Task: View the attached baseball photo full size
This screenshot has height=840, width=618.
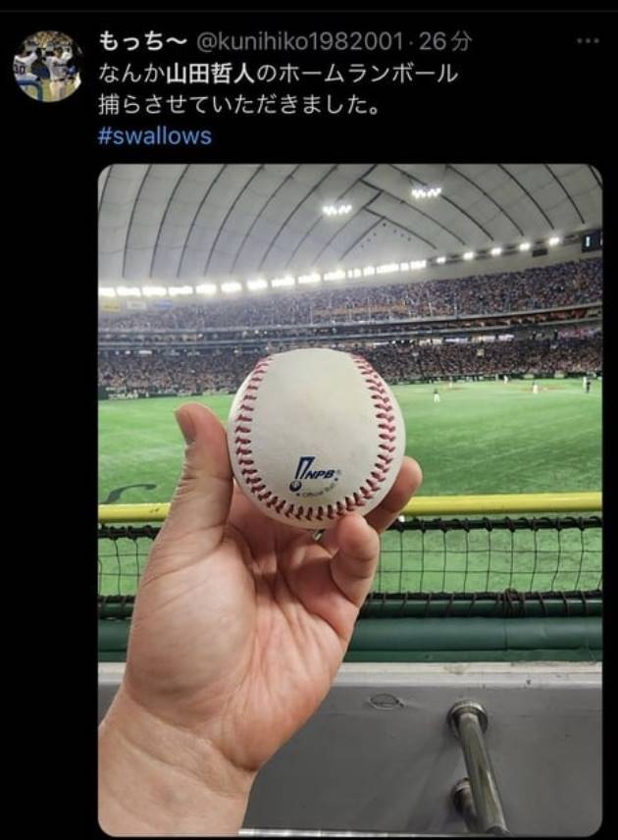Action: pos(350,499)
